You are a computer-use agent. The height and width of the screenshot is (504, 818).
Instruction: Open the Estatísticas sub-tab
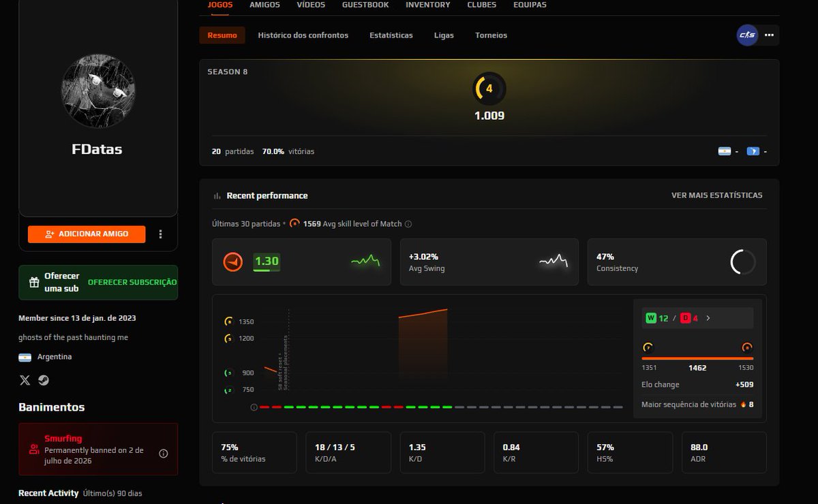pyautogui.click(x=391, y=35)
